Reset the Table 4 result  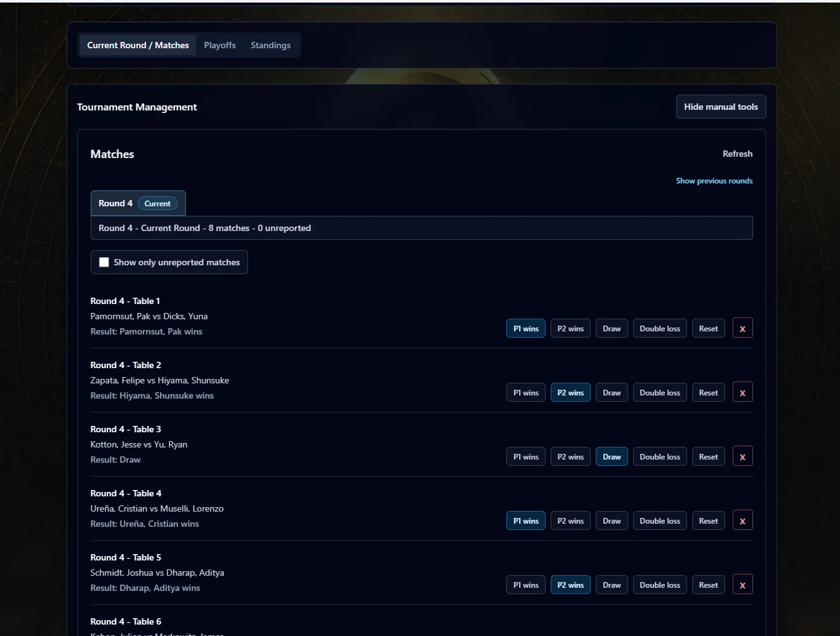click(x=708, y=520)
